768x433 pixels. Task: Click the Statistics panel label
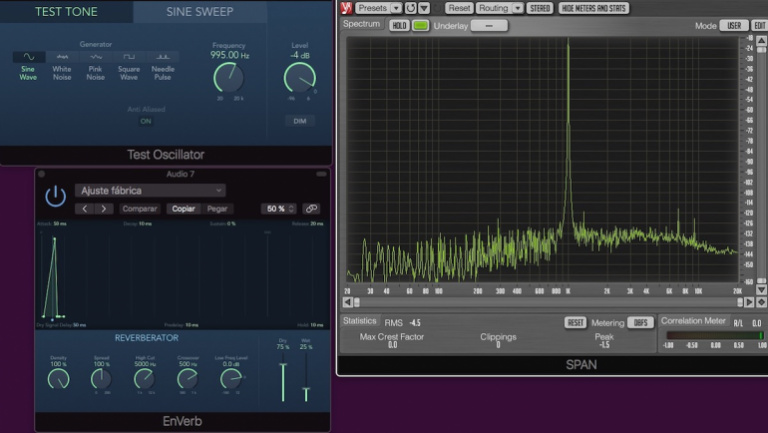[x=360, y=321]
